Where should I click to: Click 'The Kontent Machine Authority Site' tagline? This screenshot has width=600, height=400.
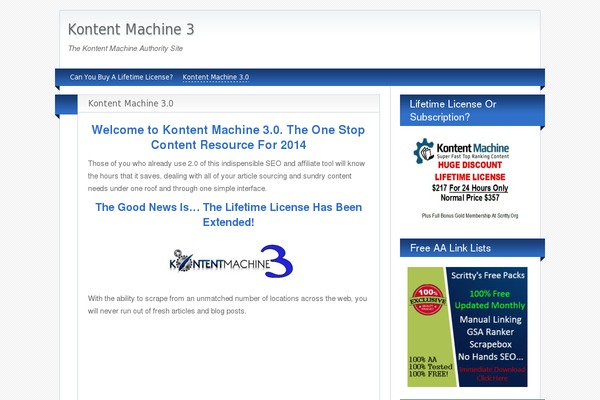[125, 49]
